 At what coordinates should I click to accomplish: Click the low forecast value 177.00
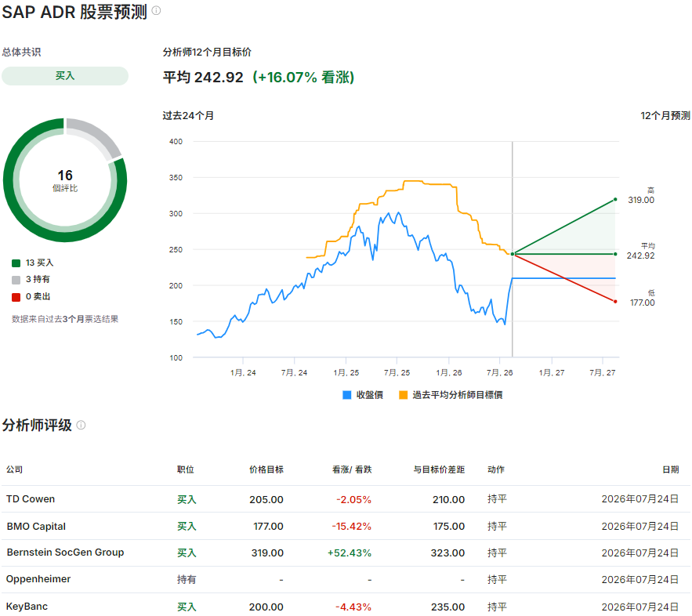coord(642,303)
